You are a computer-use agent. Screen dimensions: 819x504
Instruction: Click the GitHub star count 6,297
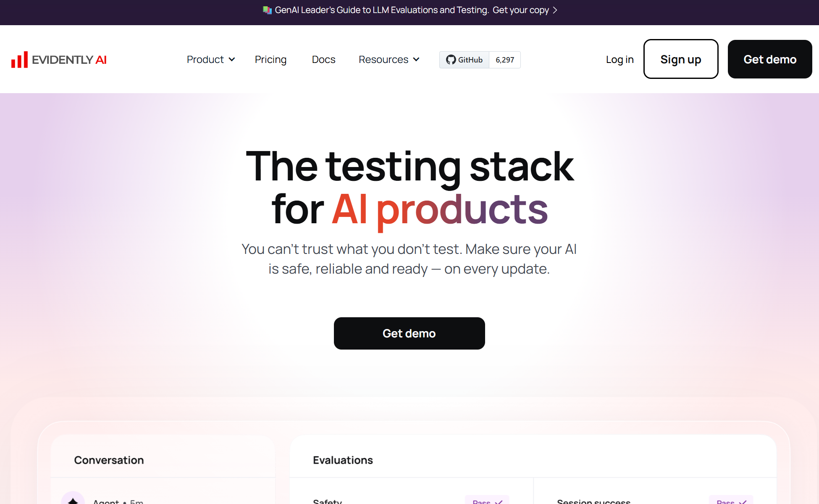click(505, 60)
